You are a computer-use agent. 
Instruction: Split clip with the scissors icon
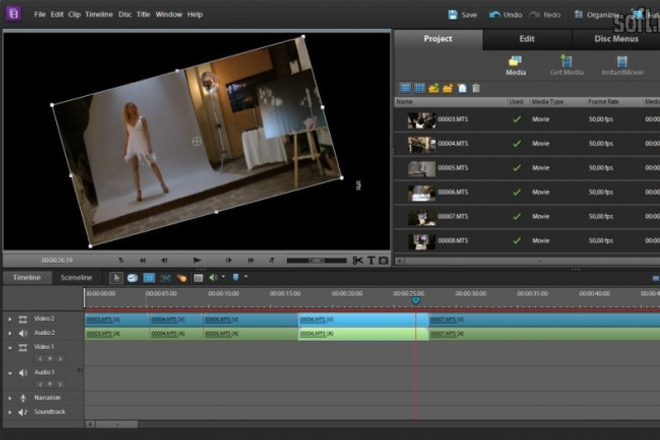[x=357, y=261]
